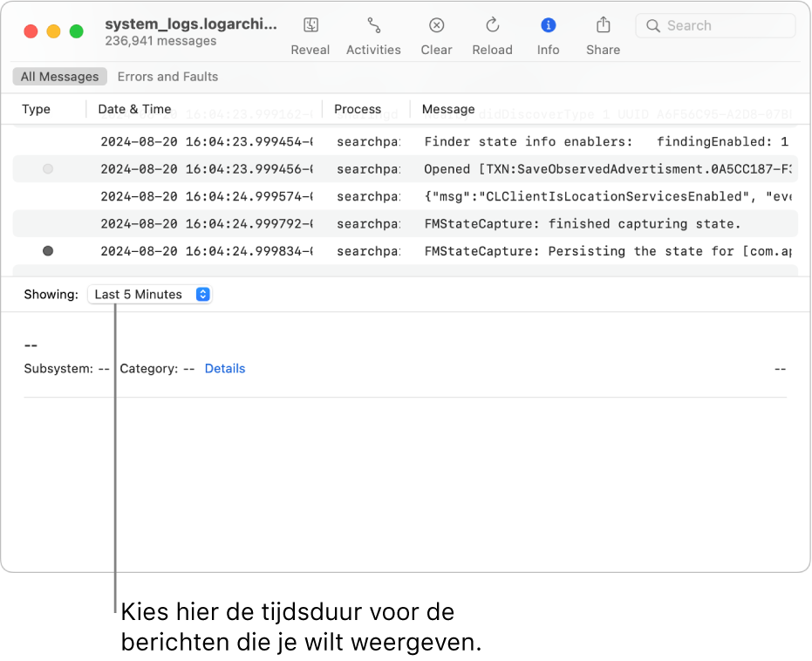812x661 pixels.
Task: Open the Activities view
Action: click(x=373, y=37)
